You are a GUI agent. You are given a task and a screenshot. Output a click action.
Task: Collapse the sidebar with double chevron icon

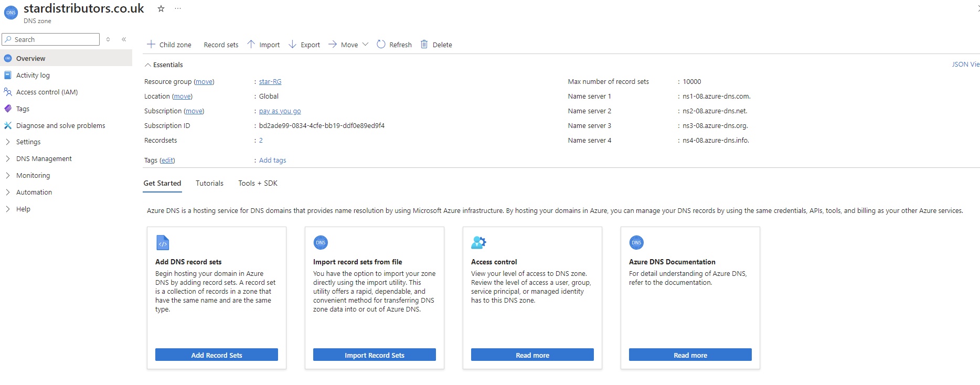[124, 39]
